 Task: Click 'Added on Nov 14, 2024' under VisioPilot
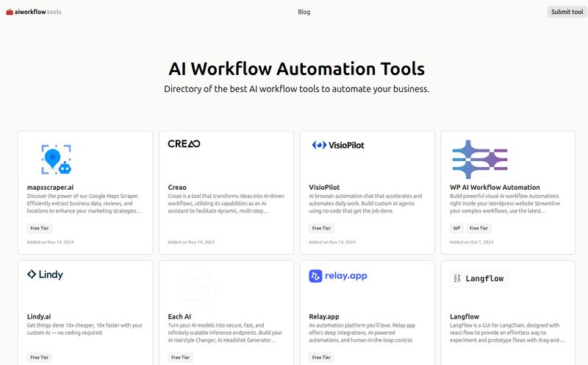pyautogui.click(x=332, y=242)
